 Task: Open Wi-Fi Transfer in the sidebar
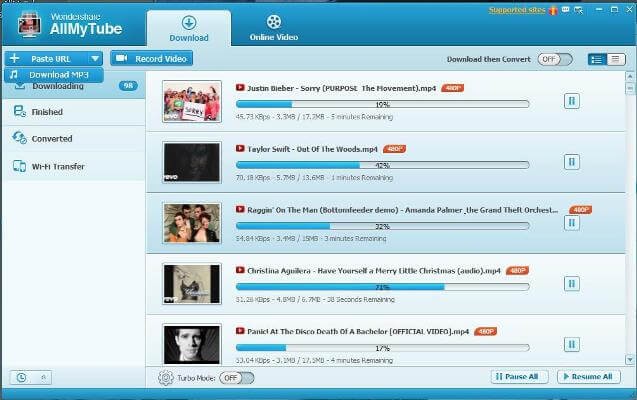point(57,166)
